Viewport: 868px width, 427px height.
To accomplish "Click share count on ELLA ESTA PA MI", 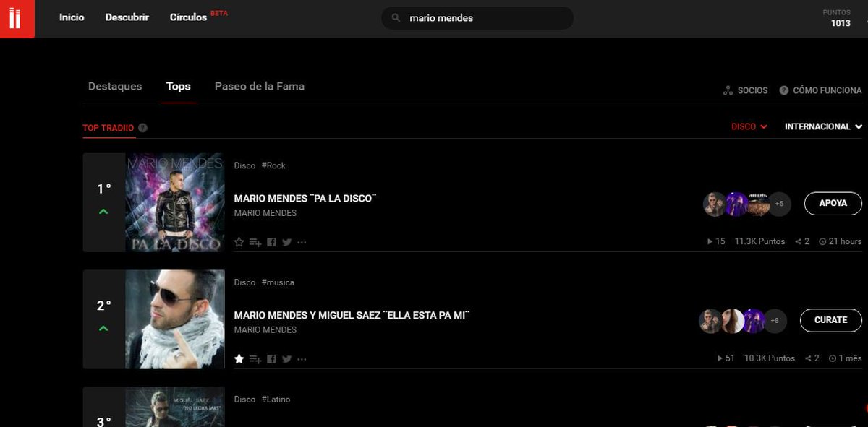I will click(x=812, y=358).
